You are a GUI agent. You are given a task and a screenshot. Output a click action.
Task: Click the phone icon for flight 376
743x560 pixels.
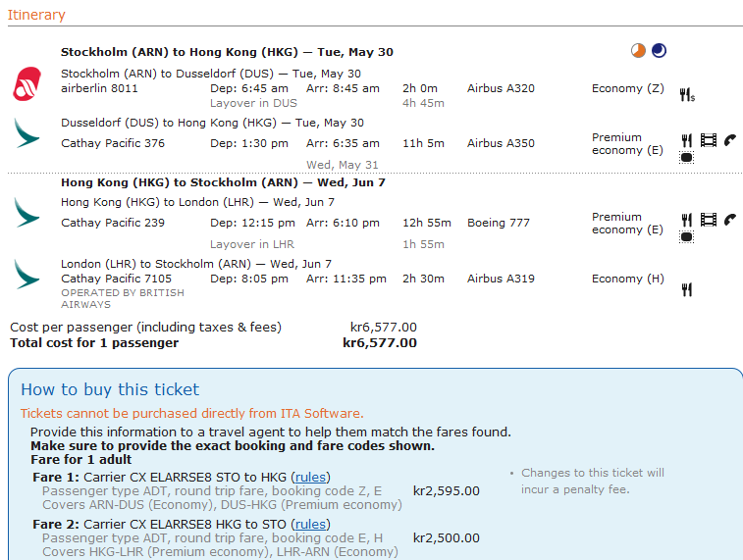(x=729, y=140)
